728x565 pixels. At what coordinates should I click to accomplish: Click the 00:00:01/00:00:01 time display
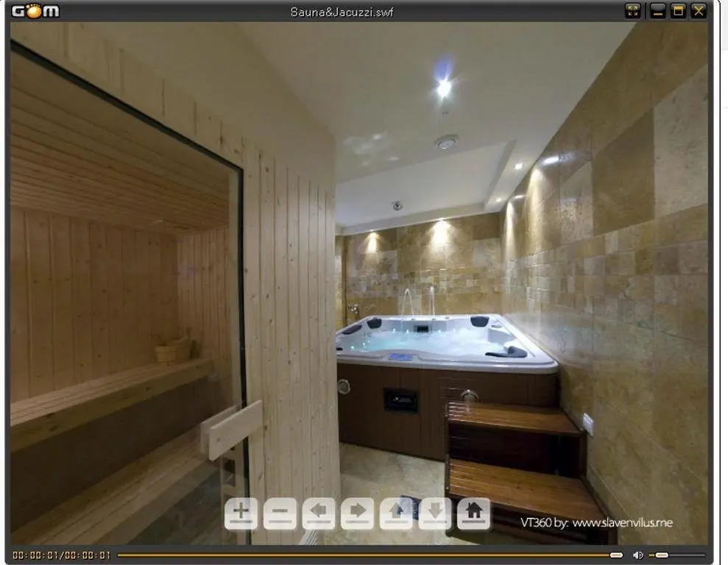point(61,555)
